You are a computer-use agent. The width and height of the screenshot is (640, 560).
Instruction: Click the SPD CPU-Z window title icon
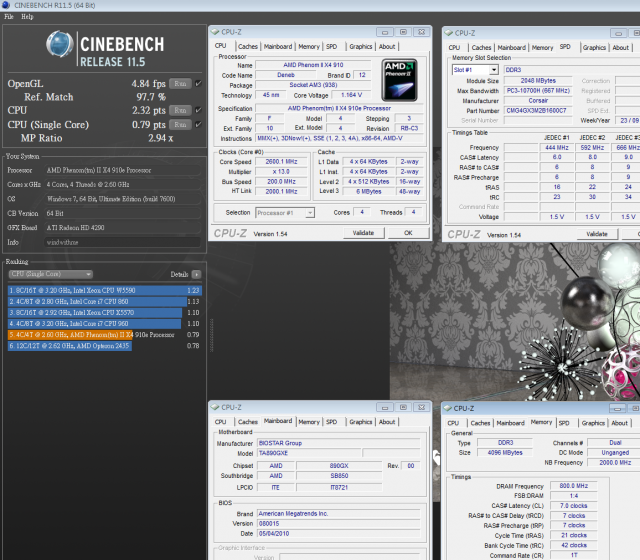449,33
